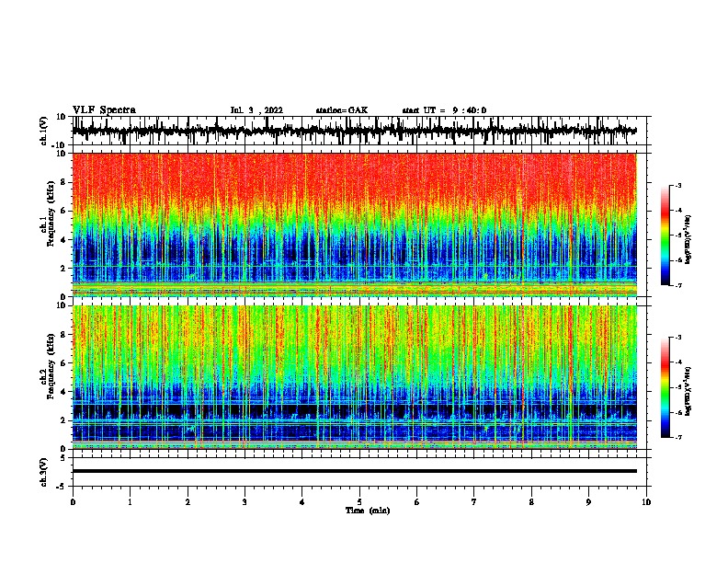Image resolution: width=728 pixels, height=563 pixels.
Task: Click the "3" tick label on time axis
Action: pyautogui.click(x=245, y=502)
